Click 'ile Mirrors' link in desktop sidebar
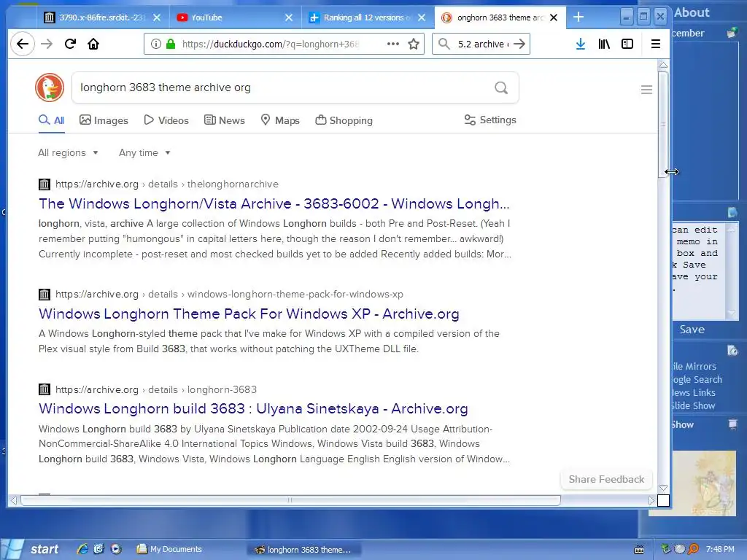Viewport: 747px width, 560px height. [694, 366]
